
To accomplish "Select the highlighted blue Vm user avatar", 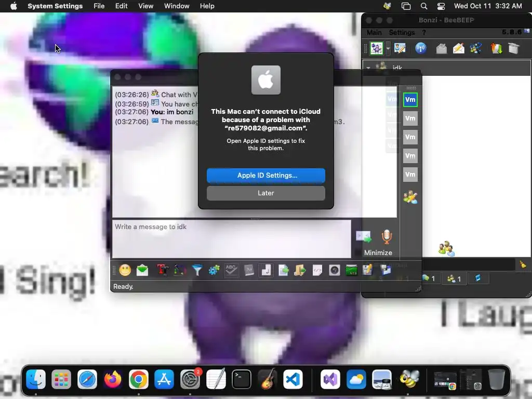I will [410, 100].
